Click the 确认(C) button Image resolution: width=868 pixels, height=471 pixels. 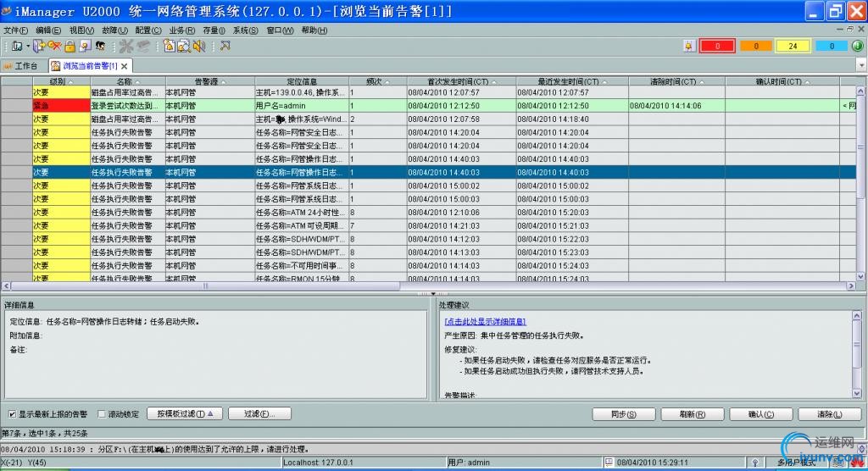click(760, 414)
